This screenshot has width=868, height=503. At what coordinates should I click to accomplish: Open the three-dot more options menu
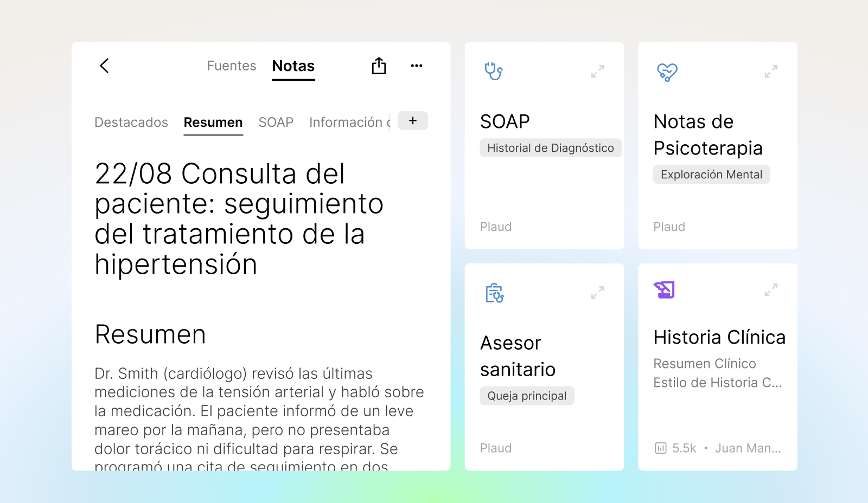(x=416, y=66)
